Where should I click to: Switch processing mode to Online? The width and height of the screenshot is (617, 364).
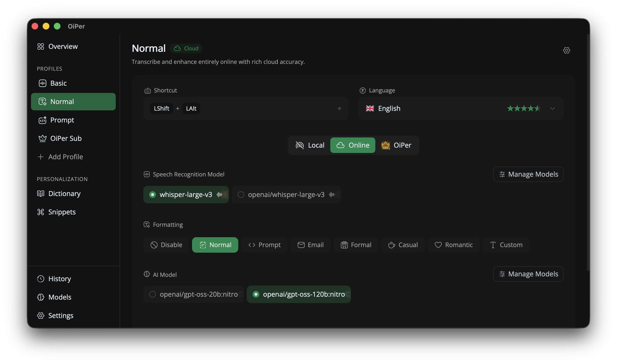point(353,145)
